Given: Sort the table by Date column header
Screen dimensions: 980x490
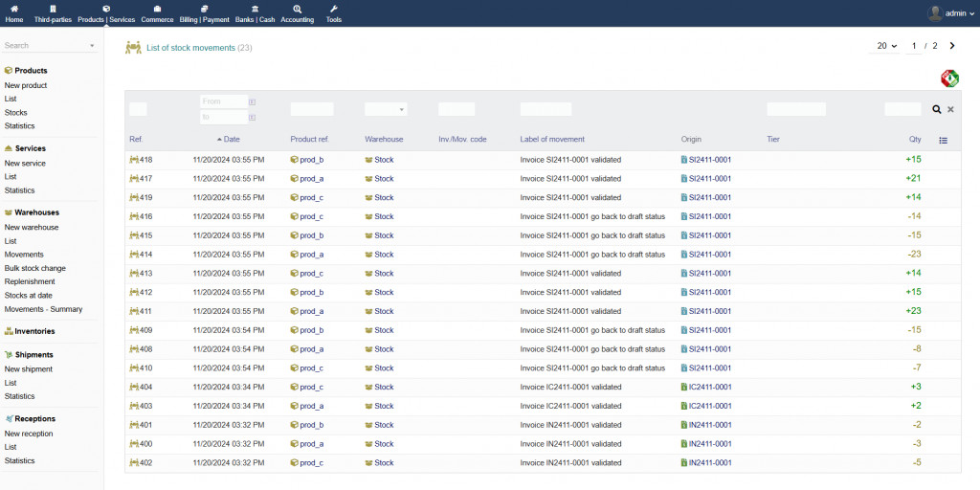Looking at the screenshot, I should click(x=232, y=140).
